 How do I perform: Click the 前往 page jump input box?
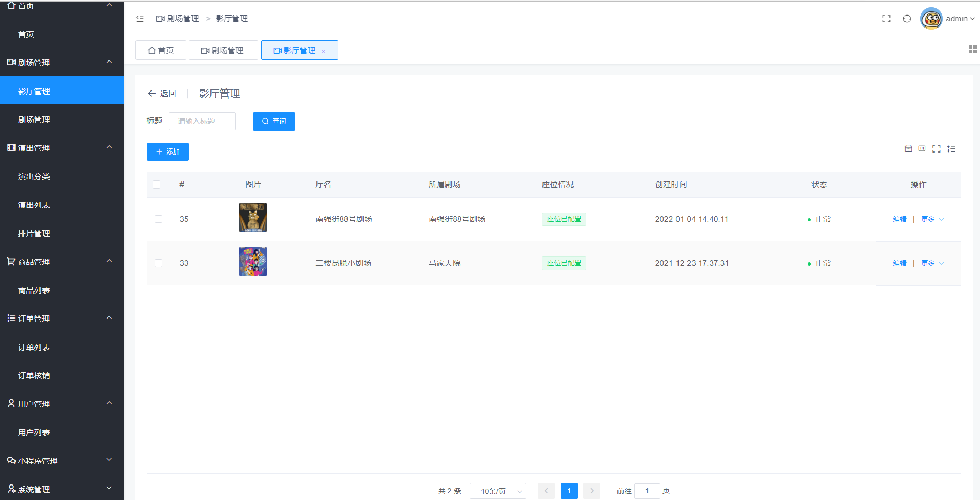coord(647,491)
